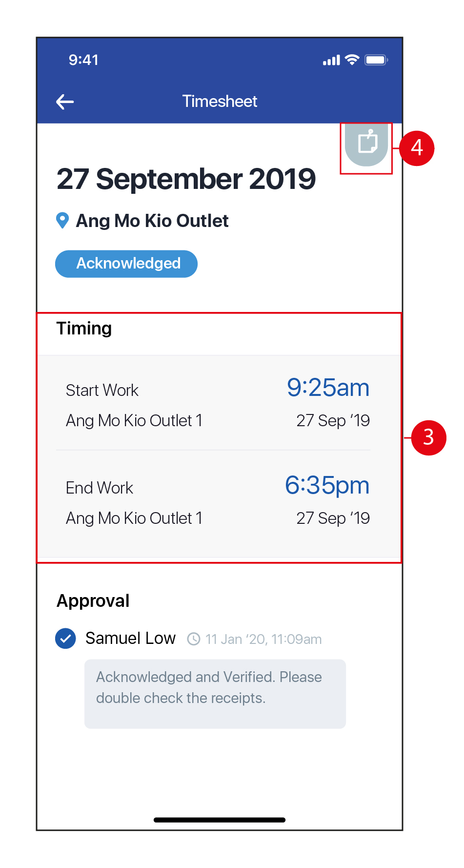464x868 pixels.
Task: Tap the blue checkmark beside Samuel Low
Action: coord(65,639)
